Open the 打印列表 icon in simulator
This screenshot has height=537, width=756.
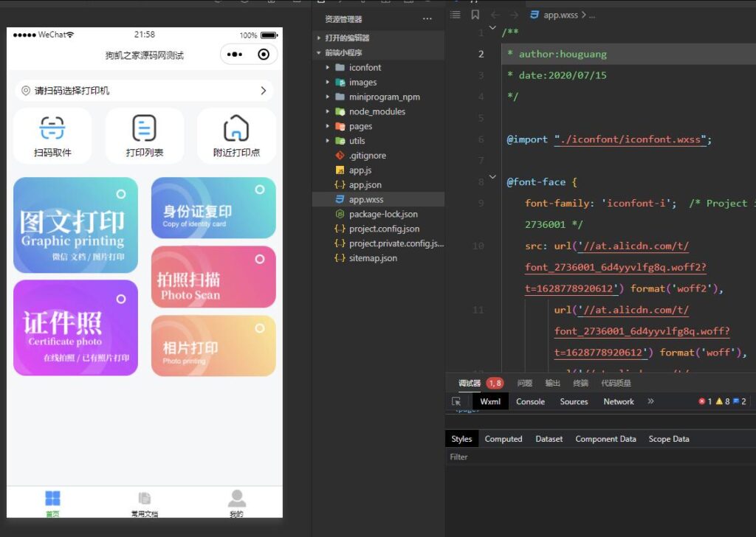144,128
